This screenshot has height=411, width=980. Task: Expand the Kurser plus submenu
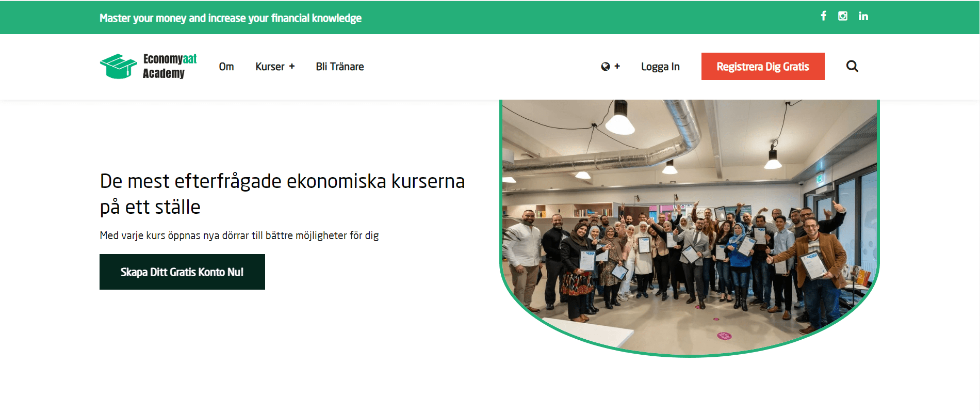point(292,66)
